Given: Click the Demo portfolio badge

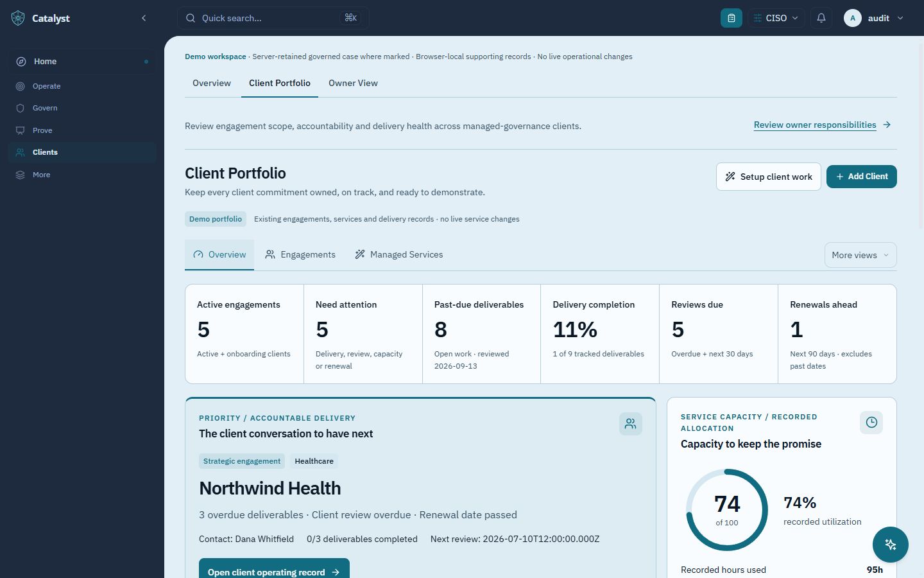Looking at the screenshot, I should pos(216,219).
